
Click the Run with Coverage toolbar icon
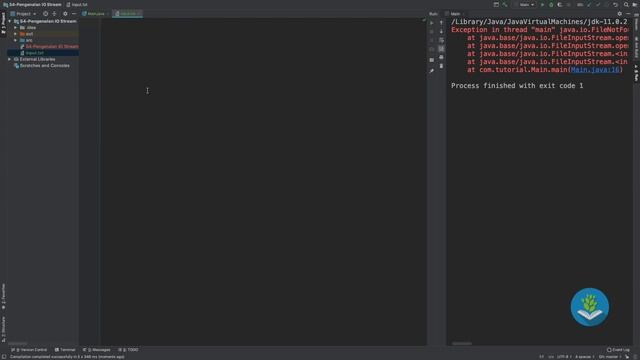click(560, 4)
